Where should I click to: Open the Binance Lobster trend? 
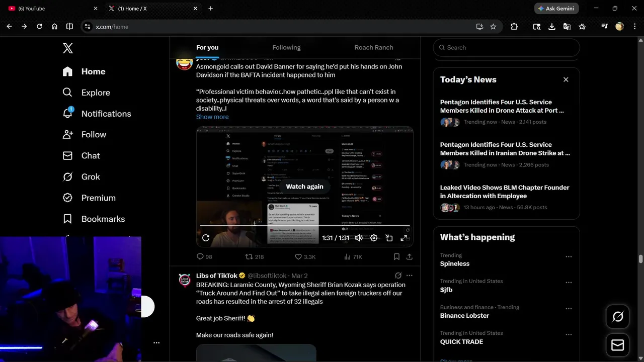click(x=464, y=316)
